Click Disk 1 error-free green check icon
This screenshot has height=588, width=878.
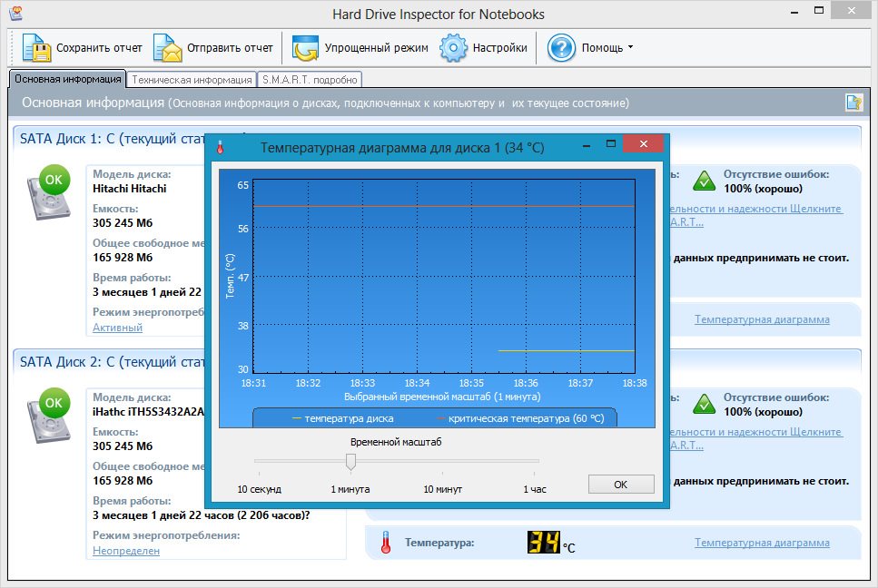click(704, 181)
